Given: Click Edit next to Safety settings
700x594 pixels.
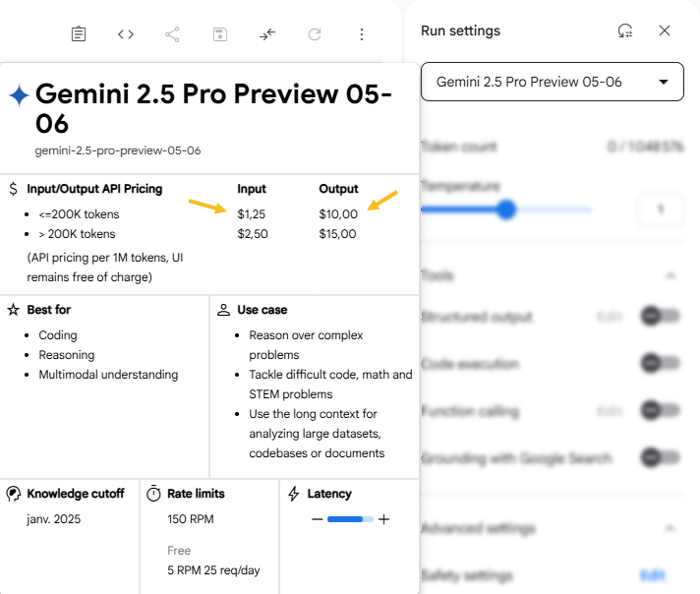Looking at the screenshot, I should [652, 575].
